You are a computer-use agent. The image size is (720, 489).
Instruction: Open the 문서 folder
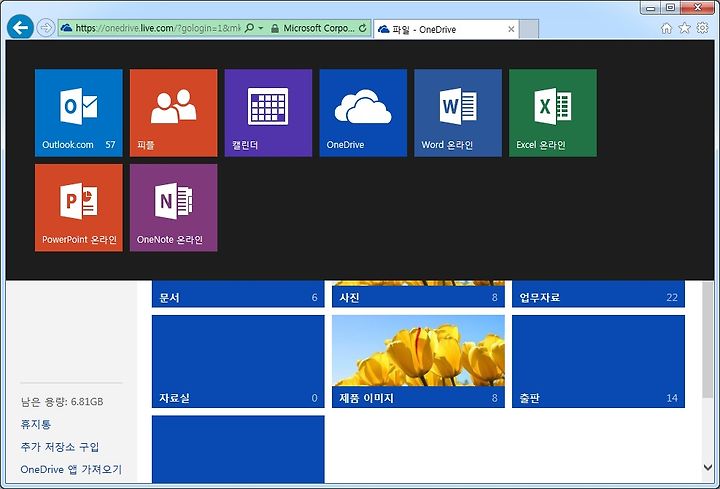click(238, 294)
